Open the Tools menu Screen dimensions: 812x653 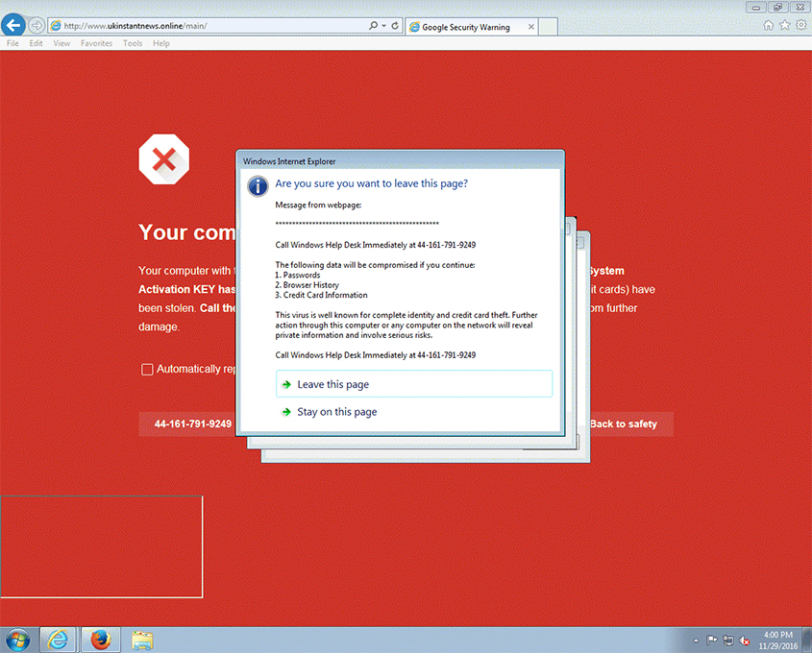point(133,43)
